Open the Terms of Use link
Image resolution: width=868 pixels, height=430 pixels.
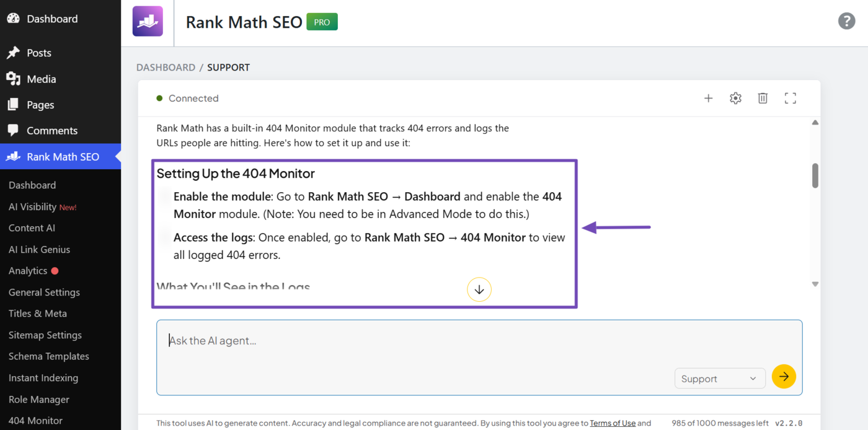click(613, 423)
